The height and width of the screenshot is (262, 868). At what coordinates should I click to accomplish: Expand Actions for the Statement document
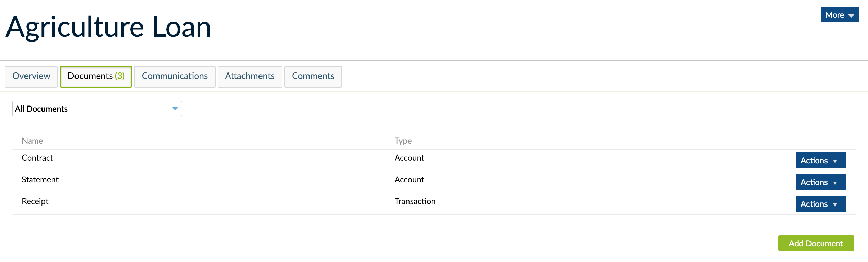[820, 182]
